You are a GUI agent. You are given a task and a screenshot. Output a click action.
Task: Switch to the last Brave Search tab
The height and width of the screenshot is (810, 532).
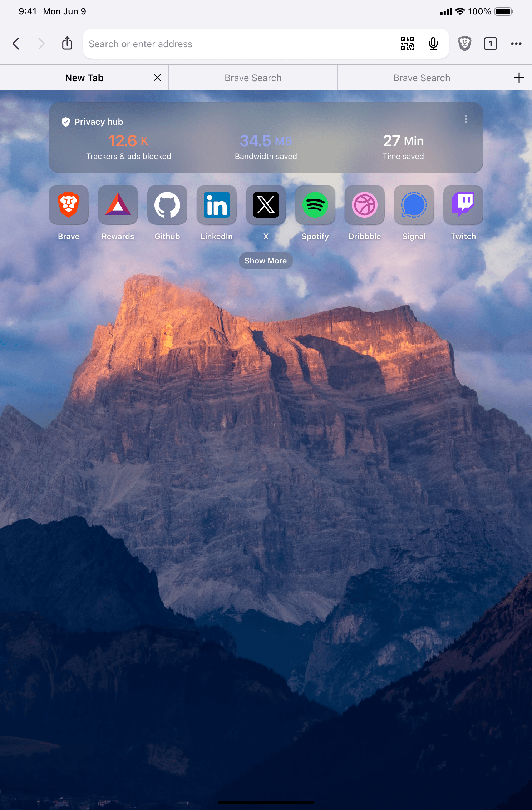[422, 78]
